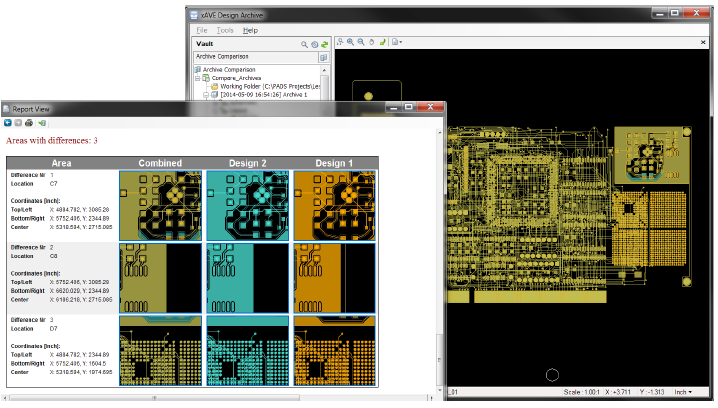Open the File menu in xAVE Design Archive
The height and width of the screenshot is (408, 718).
(202, 30)
